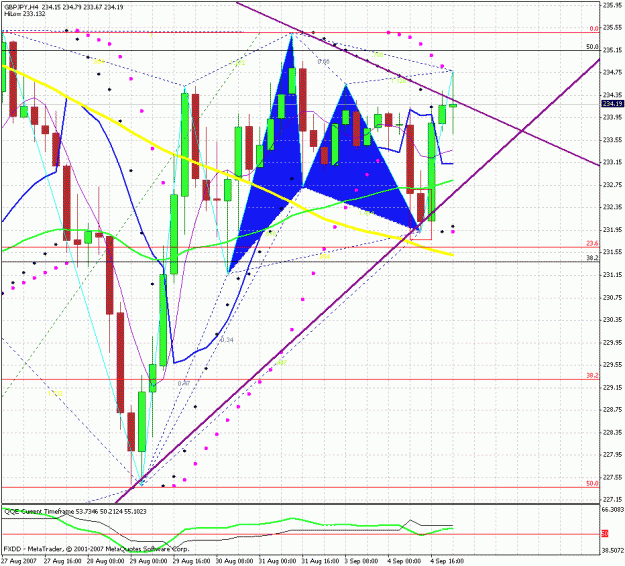
Task: Click the 233.95 price axis label
Action: 613,117
